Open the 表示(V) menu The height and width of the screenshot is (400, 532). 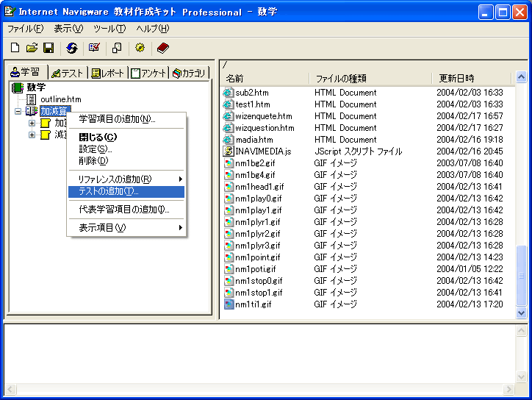tap(68, 29)
